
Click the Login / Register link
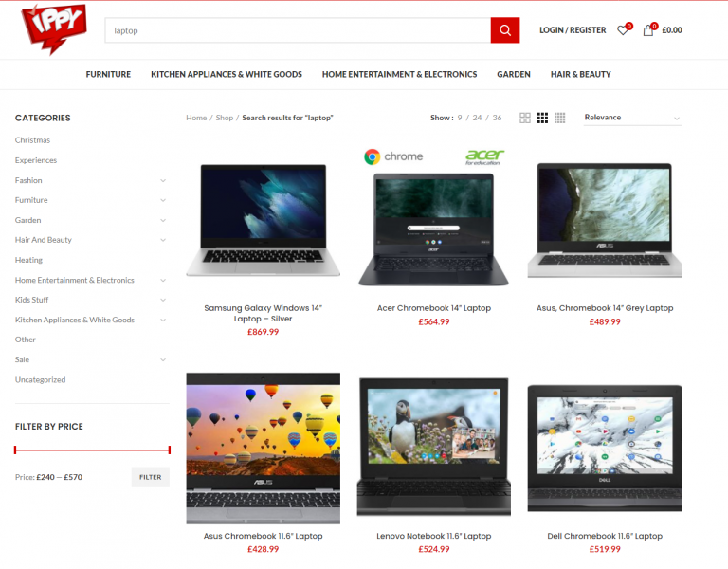click(573, 30)
